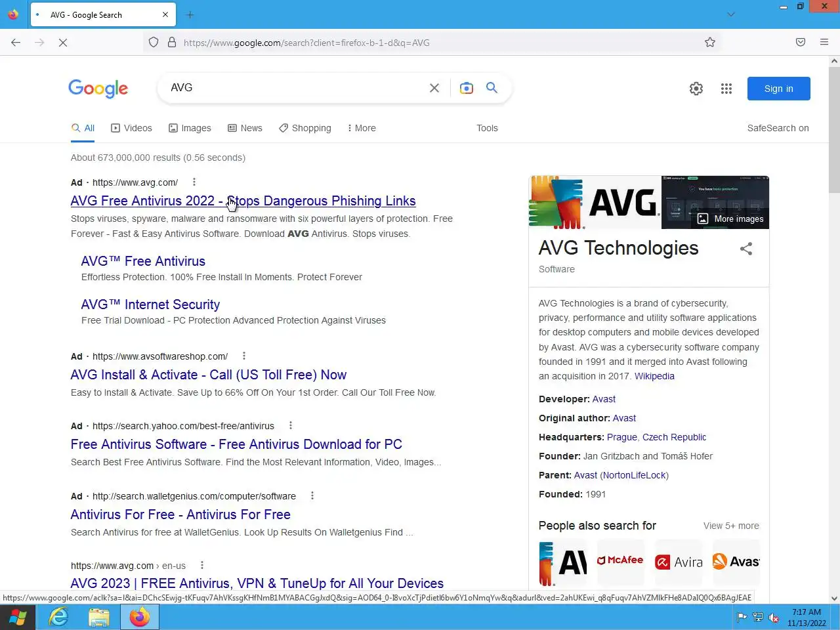Open options dots for www.avg.com en-us result
This screenshot has width=840, height=630.
[202, 565]
